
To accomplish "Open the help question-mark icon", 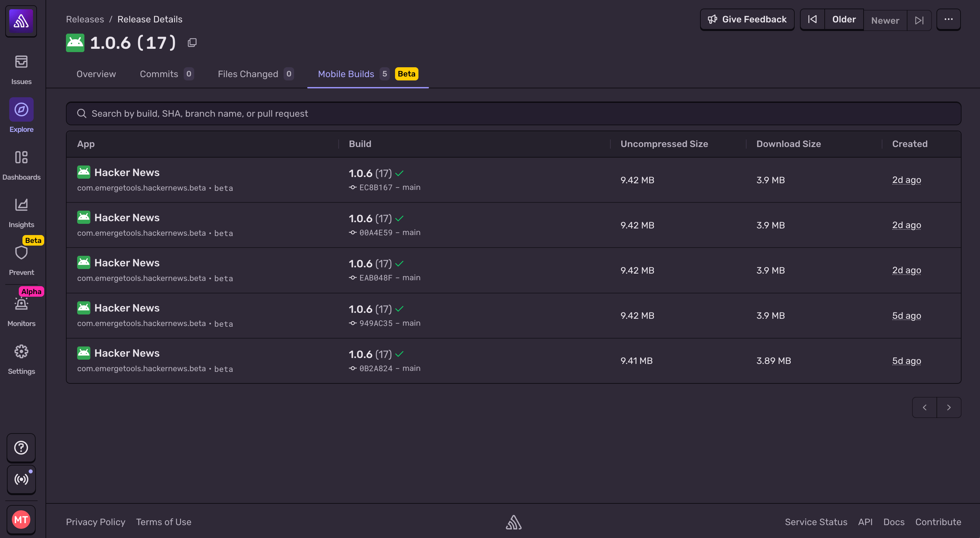I will 21,448.
